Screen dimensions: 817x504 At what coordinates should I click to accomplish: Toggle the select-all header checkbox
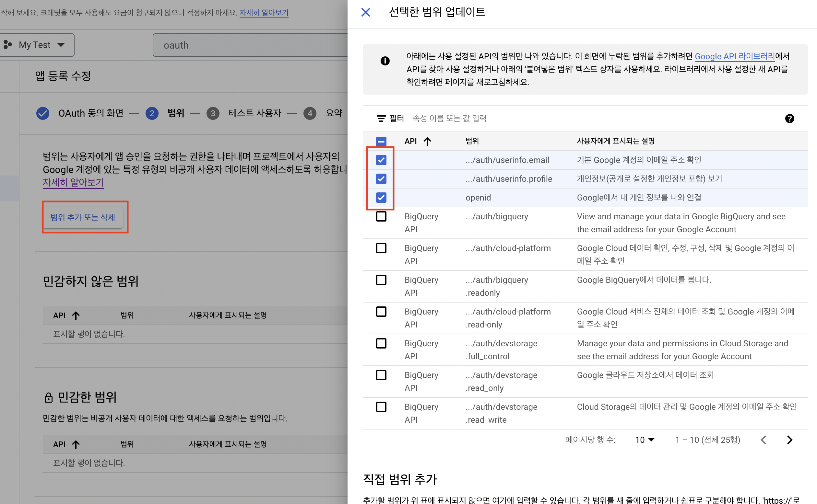pyautogui.click(x=381, y=141)
